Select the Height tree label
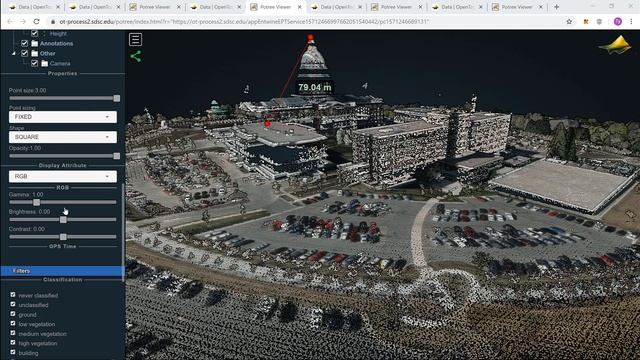 coord(58,33)
